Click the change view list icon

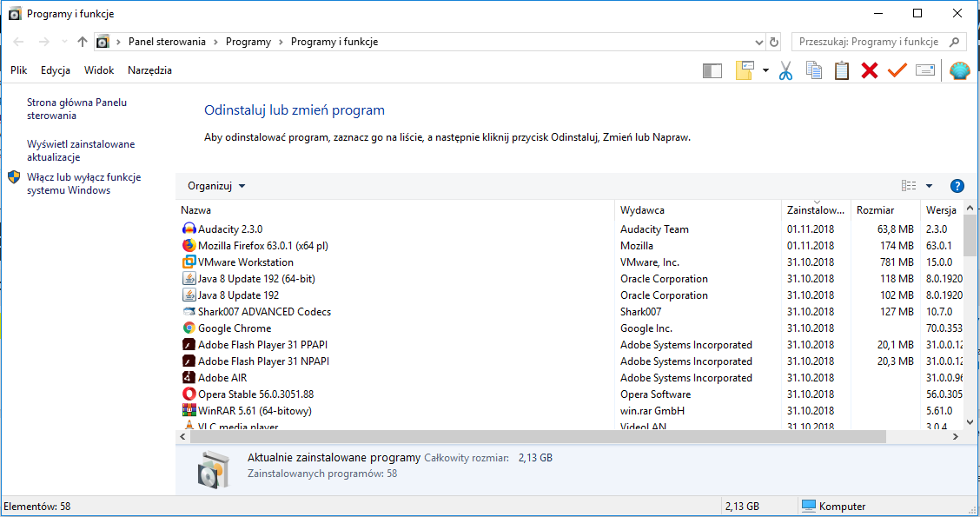[x=909, y=186]
